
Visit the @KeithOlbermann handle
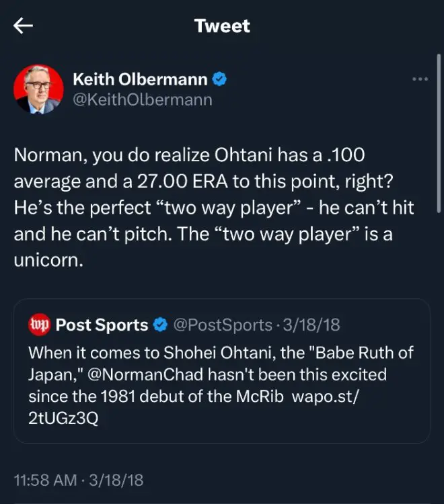click(142, 100)
